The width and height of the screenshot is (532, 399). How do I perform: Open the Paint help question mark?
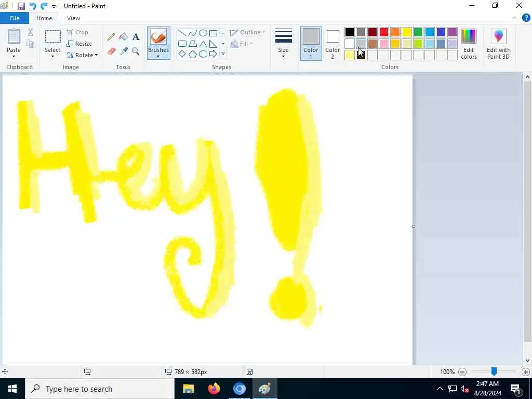pos(526,18)
